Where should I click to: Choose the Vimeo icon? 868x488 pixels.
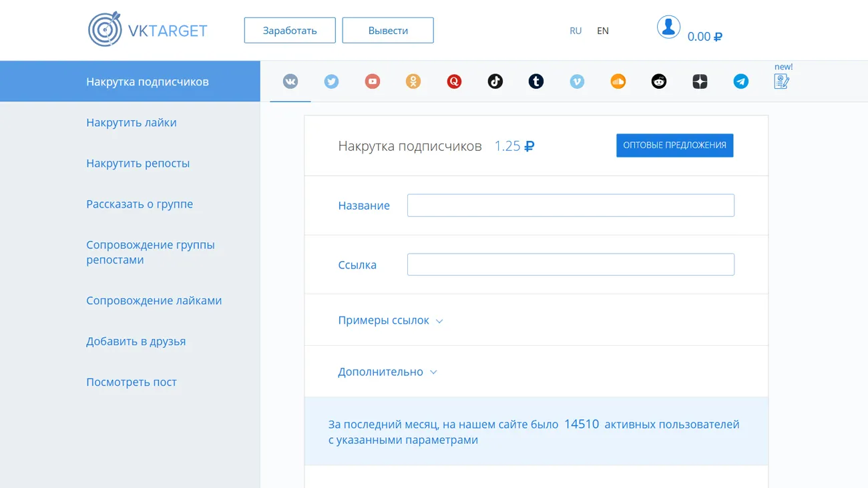577,81
